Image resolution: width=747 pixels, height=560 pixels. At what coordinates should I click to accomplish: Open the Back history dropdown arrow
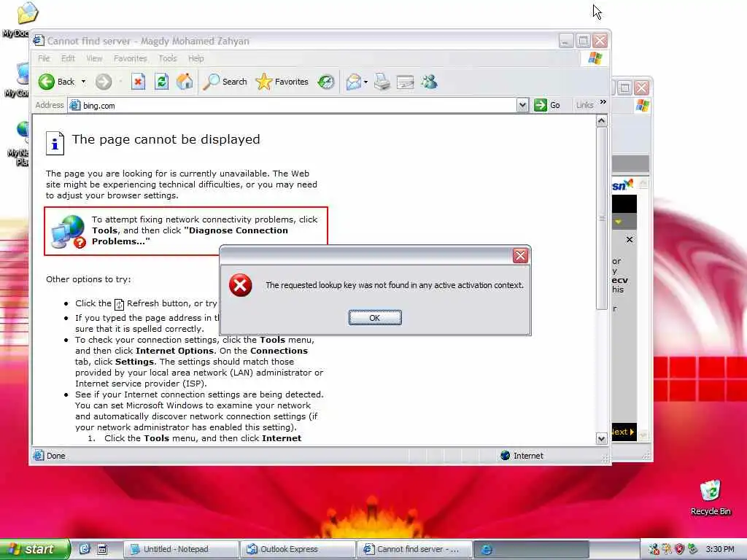[x=83, y=82]
